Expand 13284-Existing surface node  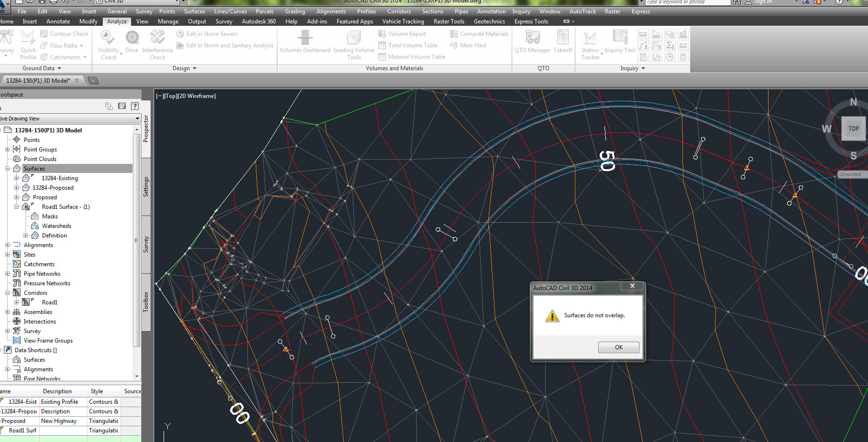click(x=16, y=178)
